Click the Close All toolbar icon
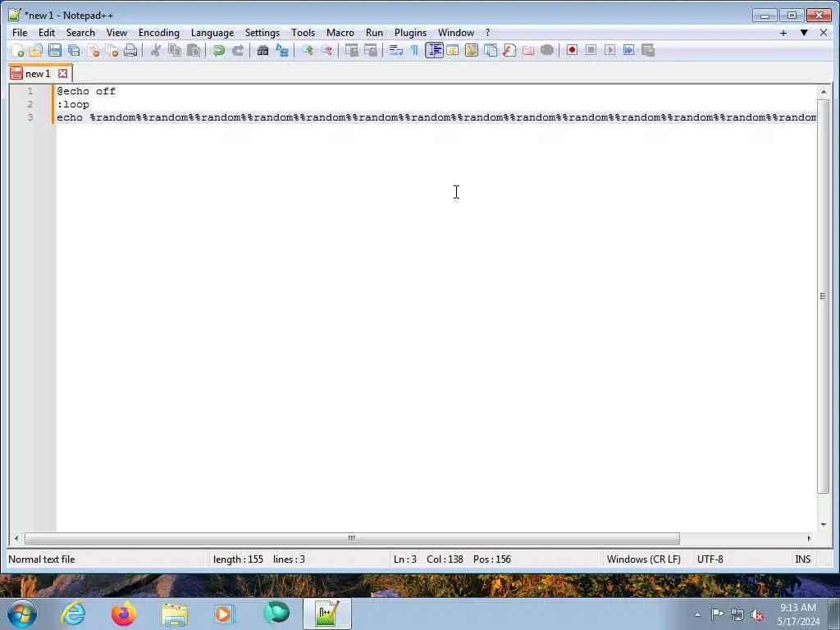The image size is (840, 630). pyautogui.click(x=112, y=50)
